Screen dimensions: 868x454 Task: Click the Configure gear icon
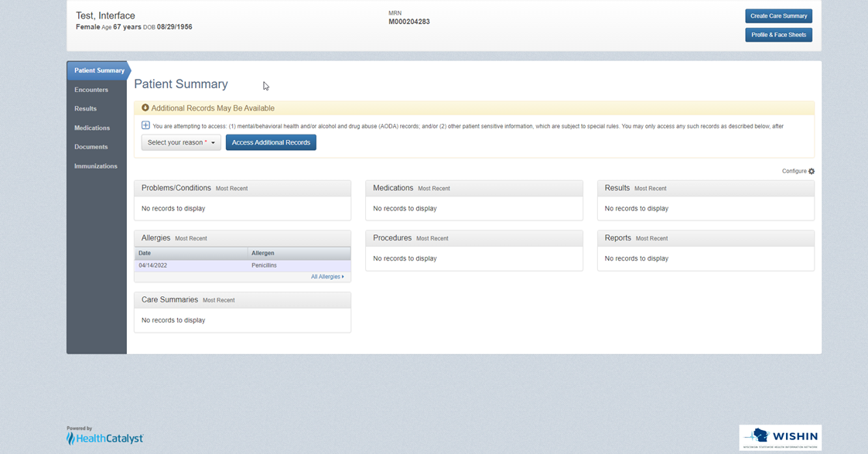pos(812,171)
